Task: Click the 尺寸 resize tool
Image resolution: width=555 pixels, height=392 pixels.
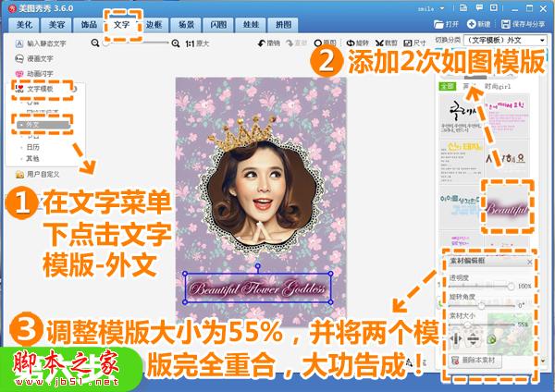Action: 414,43
